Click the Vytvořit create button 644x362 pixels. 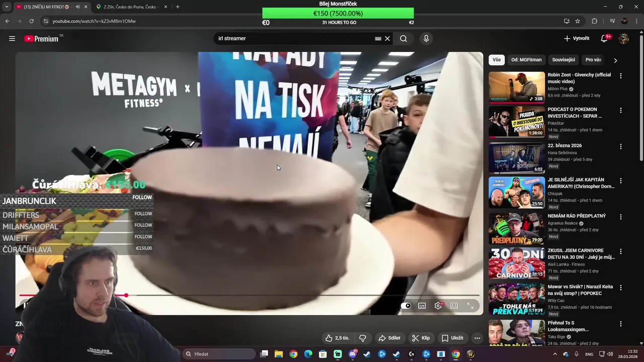[577, 39]
